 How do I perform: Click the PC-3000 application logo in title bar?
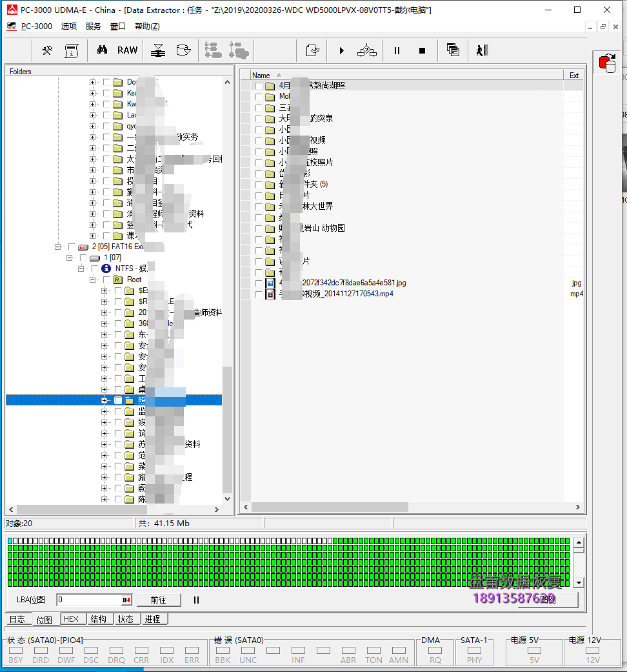coord(12,10)
